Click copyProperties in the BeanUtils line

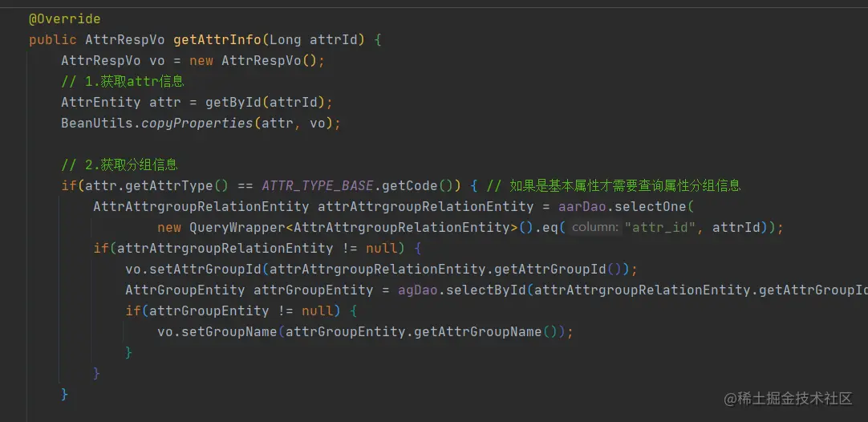pos(197,123)
